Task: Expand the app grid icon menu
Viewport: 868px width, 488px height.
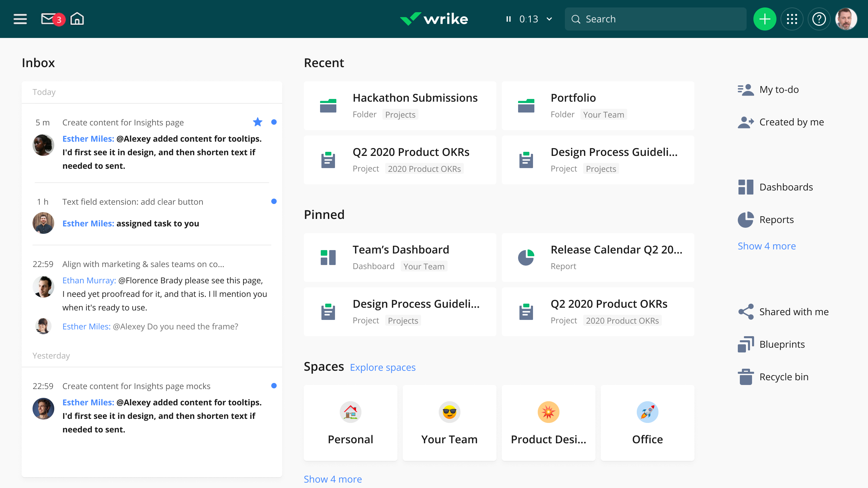Action: (x=792, y=19)
